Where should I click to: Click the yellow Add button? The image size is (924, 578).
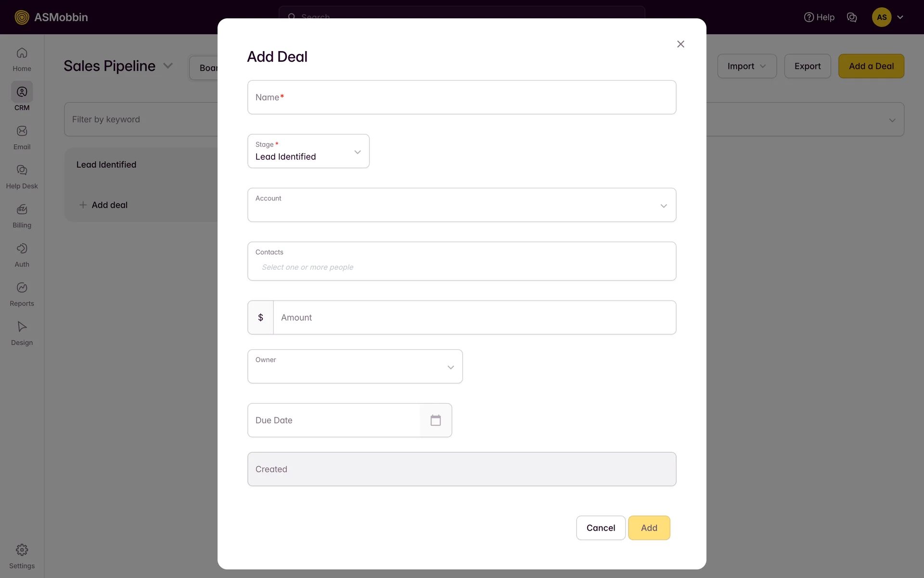coord(649,528)
